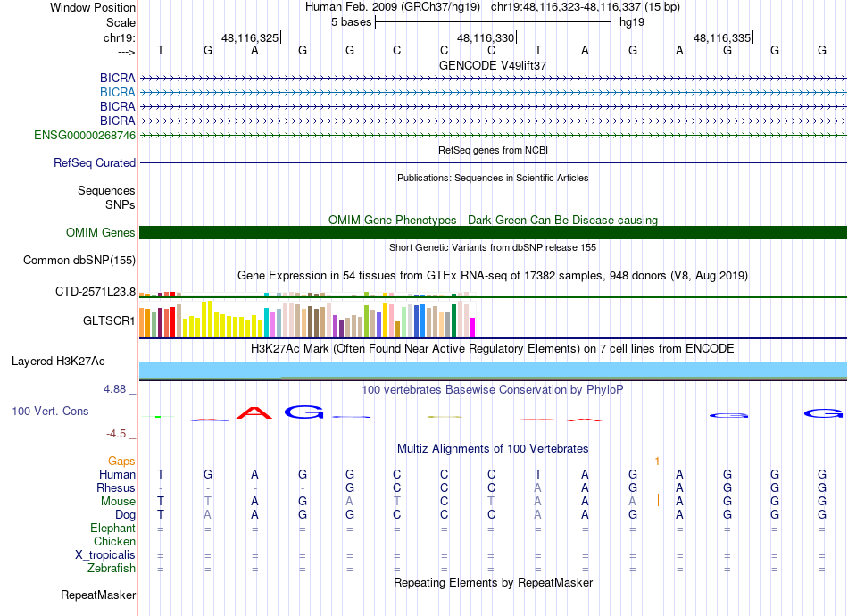Click the GLTSCR1 GTEx expression bar chart
This screenshot has height=616, width=848.
click(x=307, y=319)
